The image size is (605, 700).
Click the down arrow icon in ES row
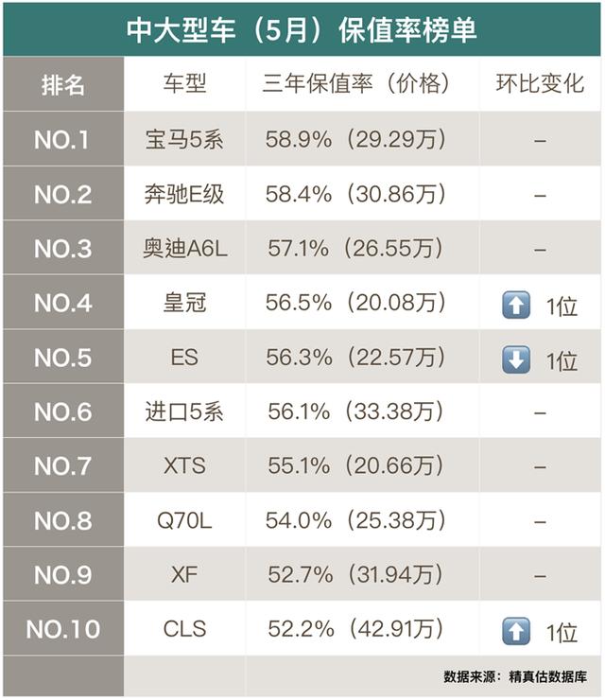coord(516,359)
